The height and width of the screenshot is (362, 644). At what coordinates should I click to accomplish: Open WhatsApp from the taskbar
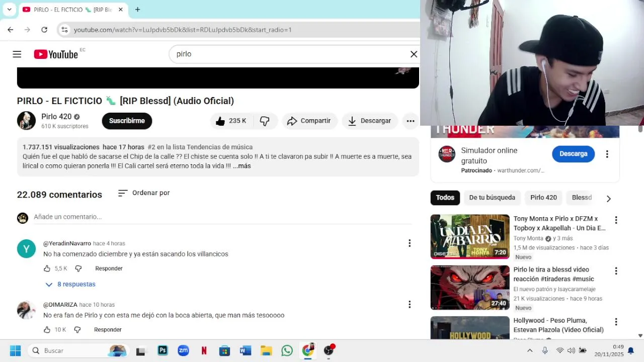(x=287, y=350)
